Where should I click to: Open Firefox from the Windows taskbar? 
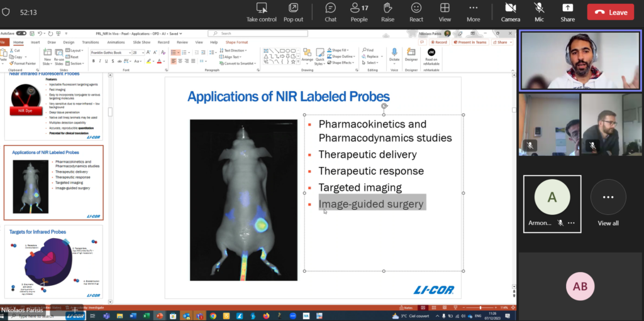click(x=266, y=316)
